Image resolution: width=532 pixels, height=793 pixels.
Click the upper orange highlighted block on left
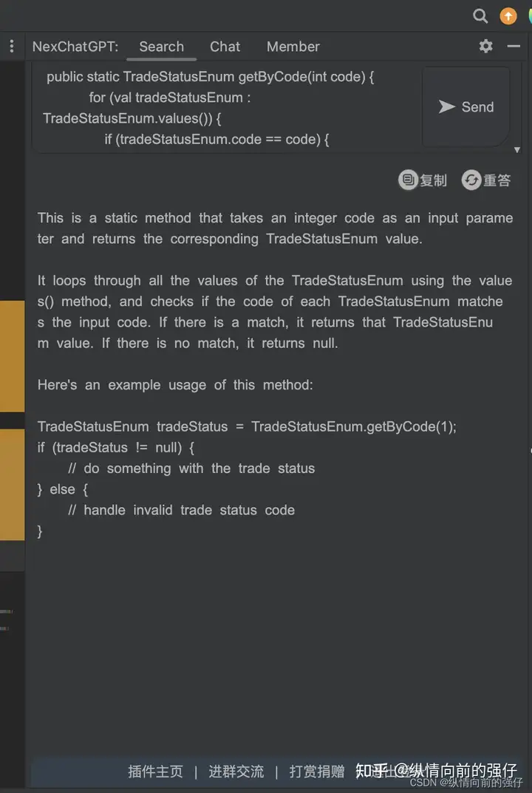pyautogui.click(x=12, y=355)
